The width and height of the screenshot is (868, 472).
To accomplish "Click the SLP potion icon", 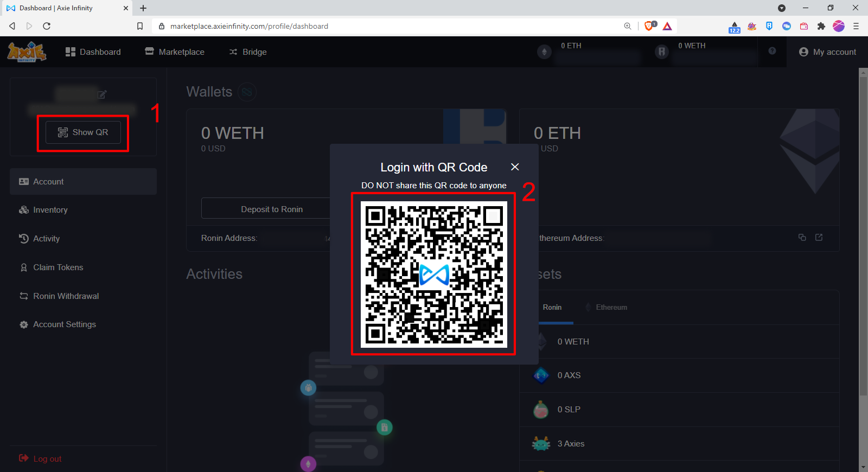I will (541, 410).
